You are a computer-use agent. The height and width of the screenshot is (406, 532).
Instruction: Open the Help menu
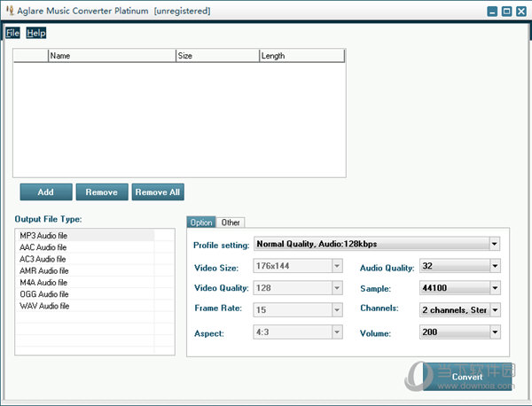[36, 33]
